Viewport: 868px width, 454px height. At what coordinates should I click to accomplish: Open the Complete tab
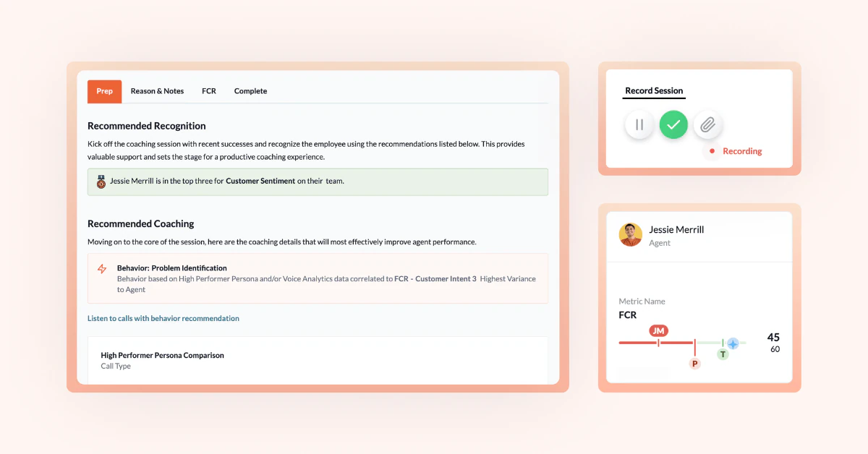(x=250, y=91)
